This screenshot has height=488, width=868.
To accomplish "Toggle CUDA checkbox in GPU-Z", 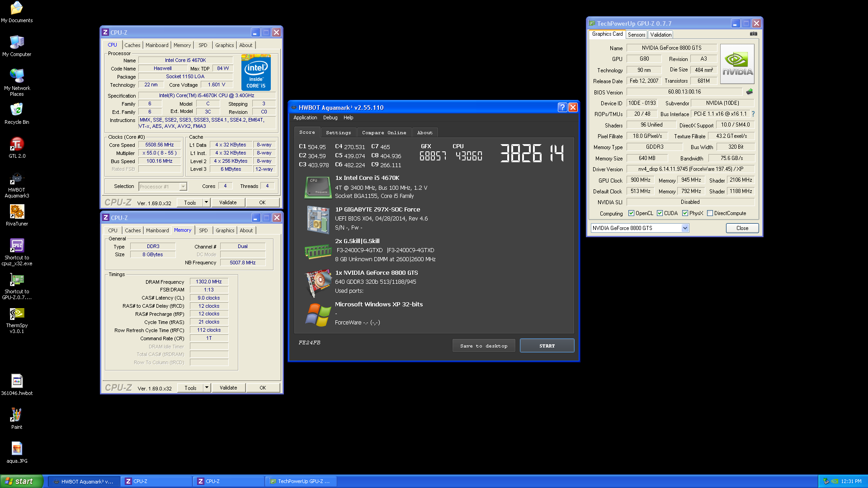I will coord(660,213).
